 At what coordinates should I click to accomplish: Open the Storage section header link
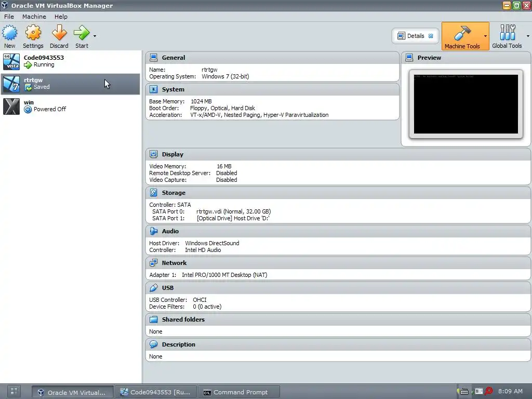[x=174, y=193]
